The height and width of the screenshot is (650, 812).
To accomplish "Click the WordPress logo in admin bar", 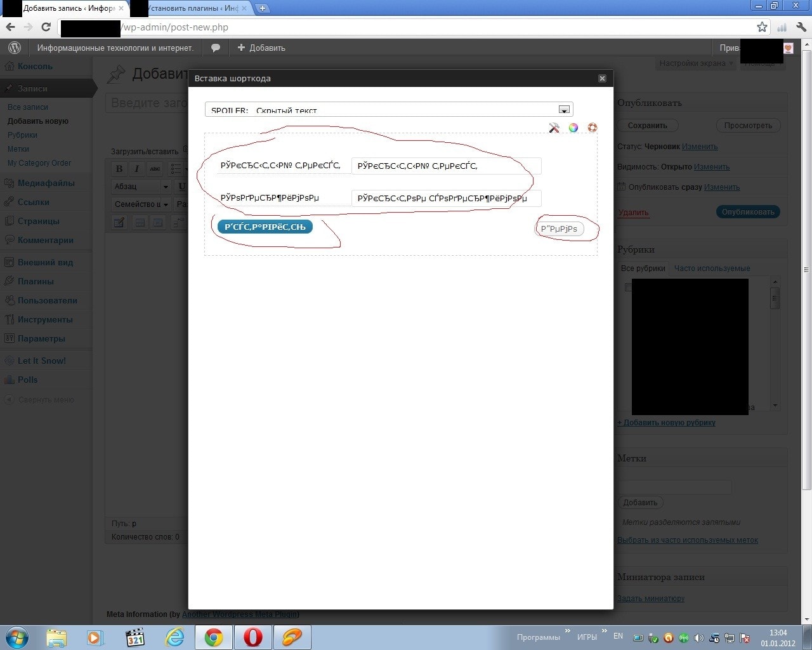I will [15, 48].
